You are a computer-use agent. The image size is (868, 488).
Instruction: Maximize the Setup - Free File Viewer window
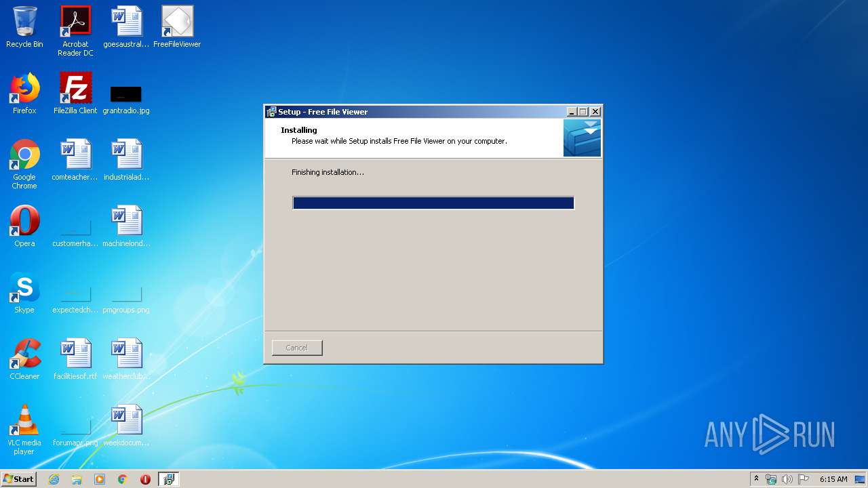(583, 112)
